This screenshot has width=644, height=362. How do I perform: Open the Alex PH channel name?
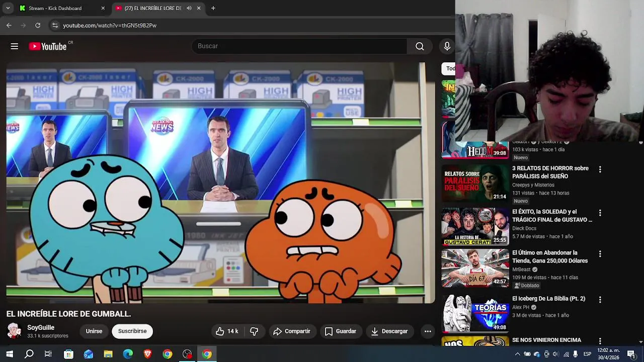pyautogui.click(x=521, y=307)
